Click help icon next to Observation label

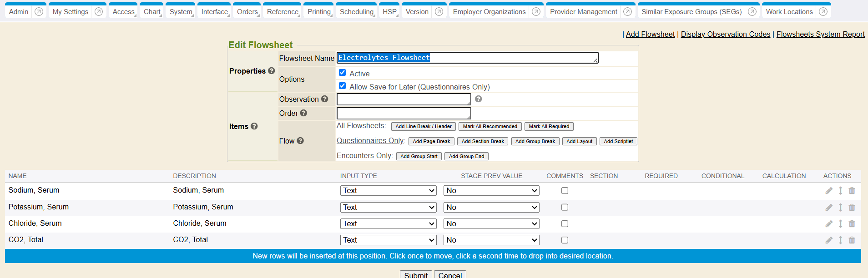click(324, 99)
